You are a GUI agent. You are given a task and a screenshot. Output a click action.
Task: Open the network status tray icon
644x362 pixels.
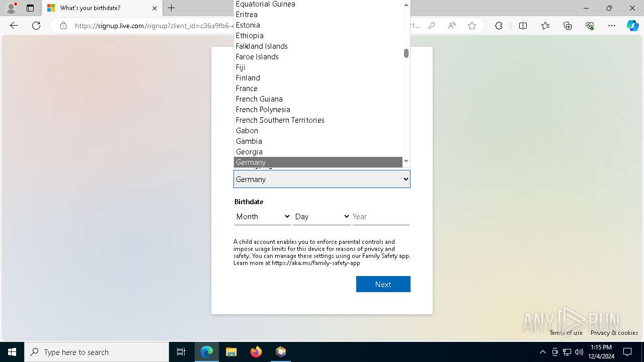pos(567,352)
